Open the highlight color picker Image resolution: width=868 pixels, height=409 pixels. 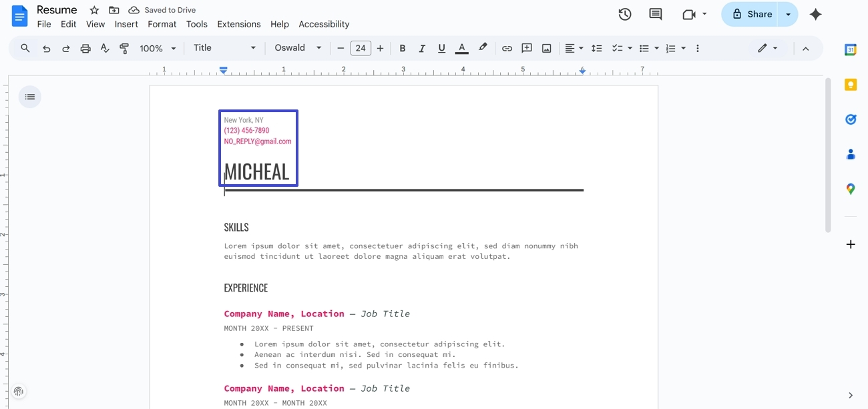[x=483, y=48]
